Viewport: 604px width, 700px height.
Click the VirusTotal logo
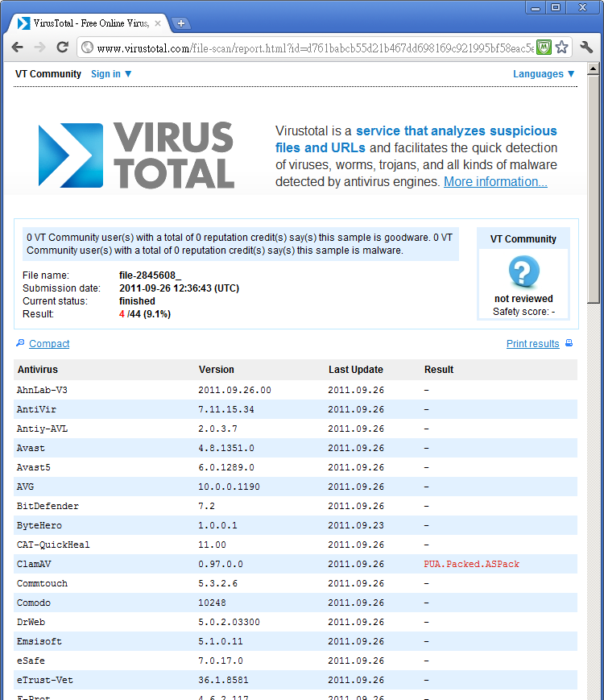(137, 155)
